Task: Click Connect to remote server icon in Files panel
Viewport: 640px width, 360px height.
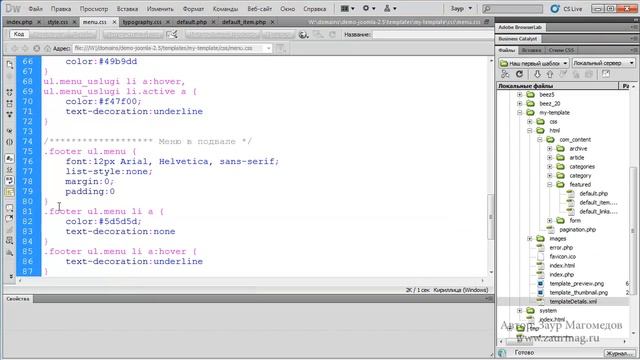Action: (x=505, y=74)
